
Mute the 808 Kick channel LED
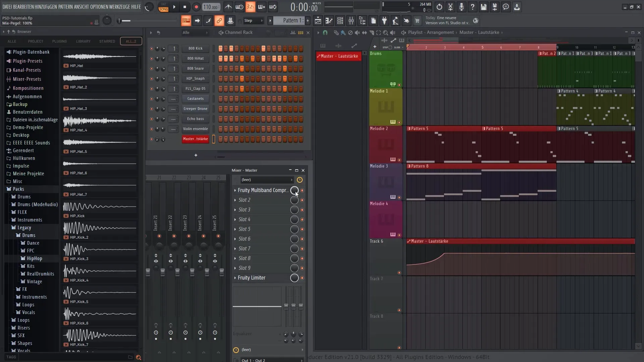tap(151, 49)
